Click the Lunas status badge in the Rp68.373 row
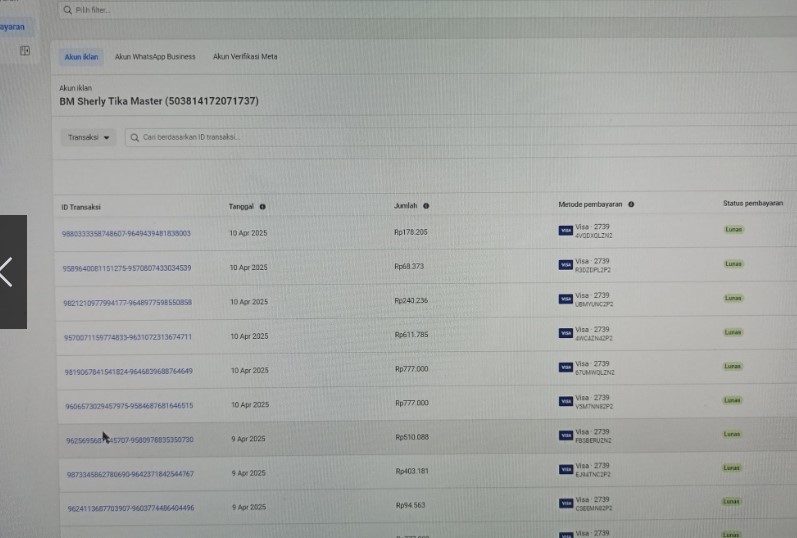The height and width of the screenshot is (538, 797). click(733, 264)
